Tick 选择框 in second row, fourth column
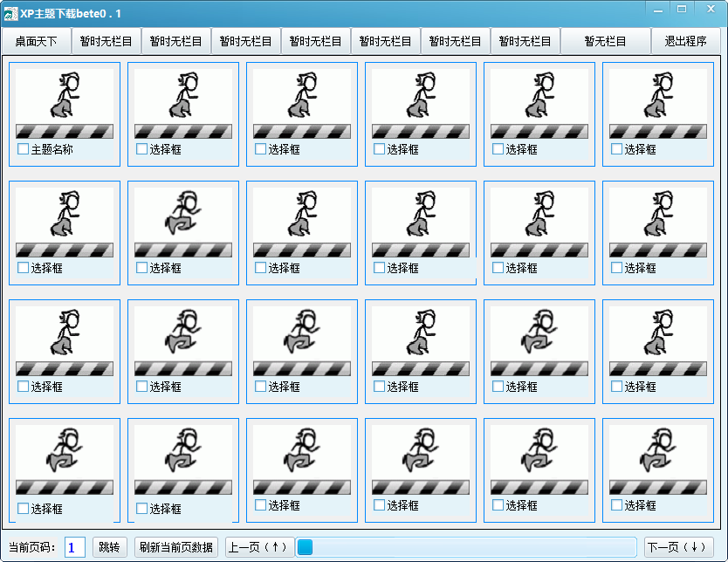The image size is (728, 562). pyautogui.click(x=379, y=268)
